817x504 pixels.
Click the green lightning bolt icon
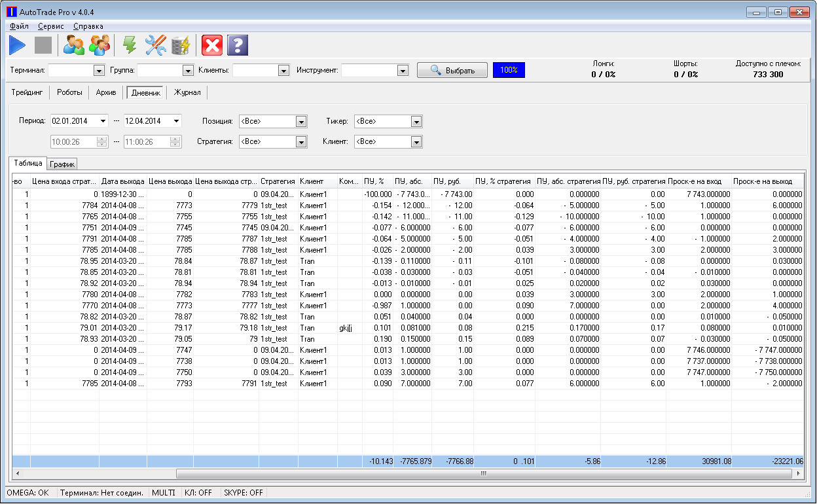[130, 45]
